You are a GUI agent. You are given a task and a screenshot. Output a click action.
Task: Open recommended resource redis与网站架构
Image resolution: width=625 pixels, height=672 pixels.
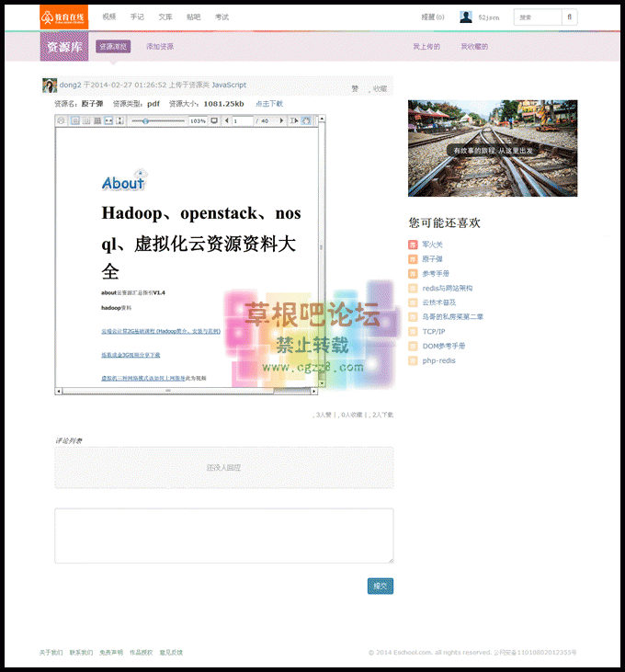coord(448,288)
